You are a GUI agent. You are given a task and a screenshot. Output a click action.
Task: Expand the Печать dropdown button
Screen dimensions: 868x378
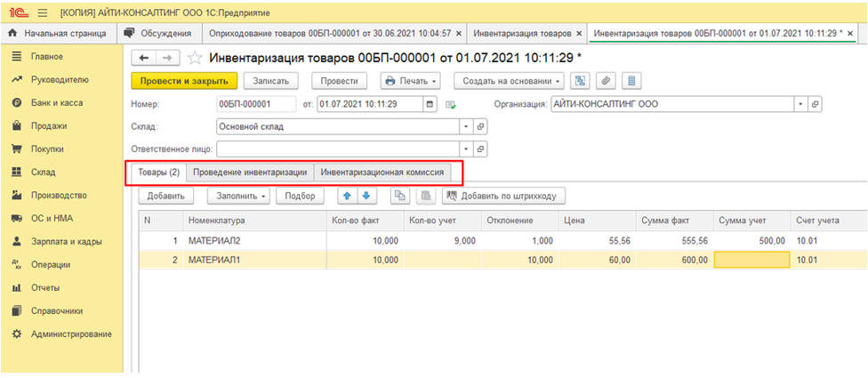410,81
